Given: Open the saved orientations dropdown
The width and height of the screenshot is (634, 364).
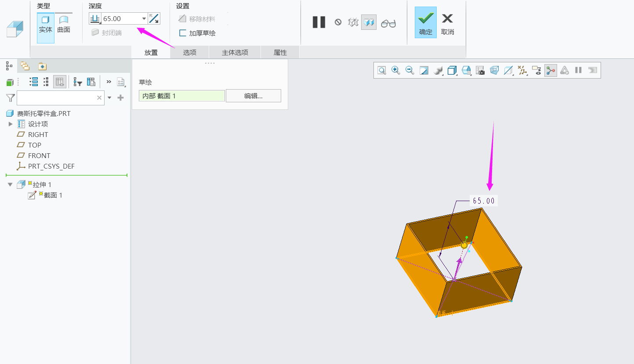Looking at the screenshot, I should click(x=467, y=70).
